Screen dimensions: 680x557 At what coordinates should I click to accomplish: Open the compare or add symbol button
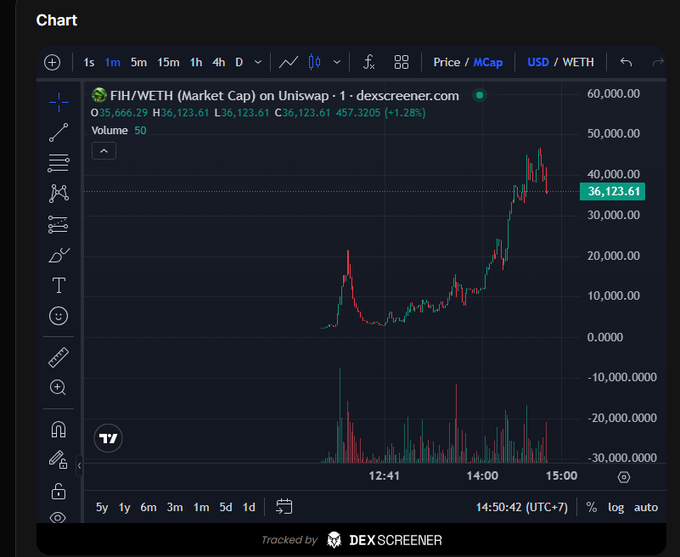pyautogui.click(x=52, y=62)
